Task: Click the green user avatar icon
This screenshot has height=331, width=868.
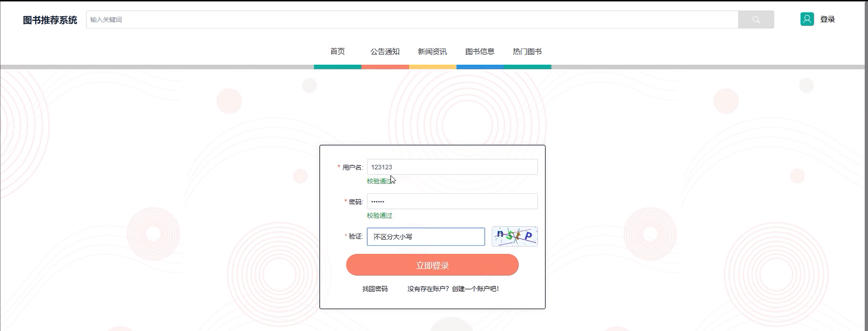Action: click(807, 19)
